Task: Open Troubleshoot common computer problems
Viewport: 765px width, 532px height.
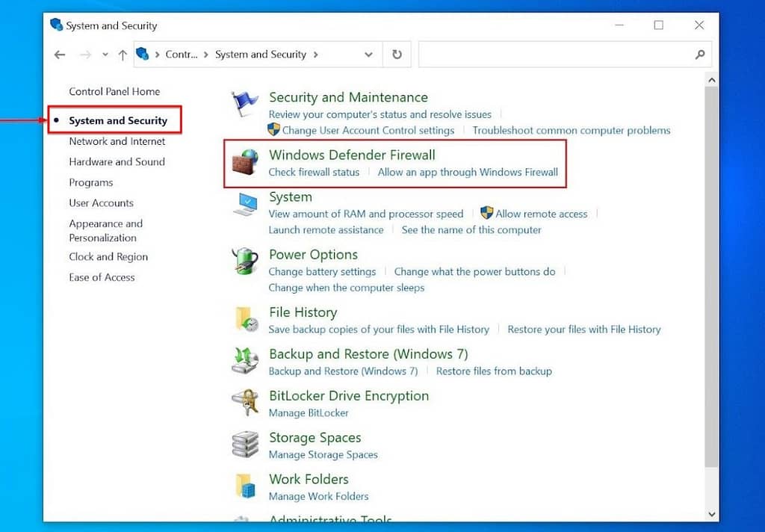Action: click(572, 130)
